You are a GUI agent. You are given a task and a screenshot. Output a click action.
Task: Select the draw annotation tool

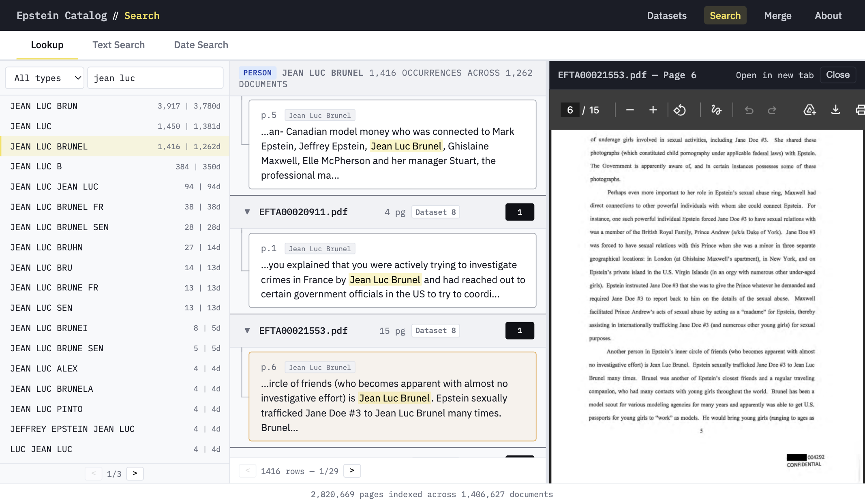[x=716, y=109]
